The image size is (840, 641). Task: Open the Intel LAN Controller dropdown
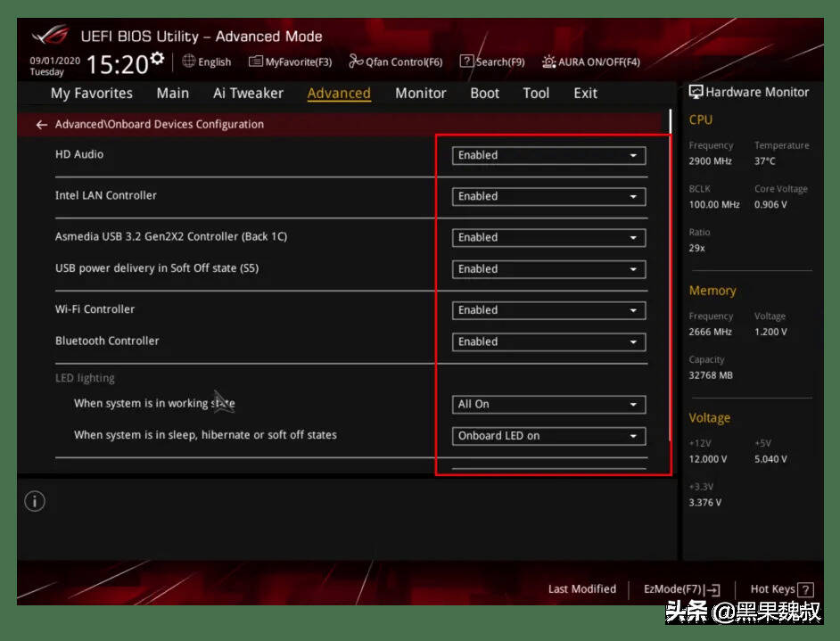548,196
